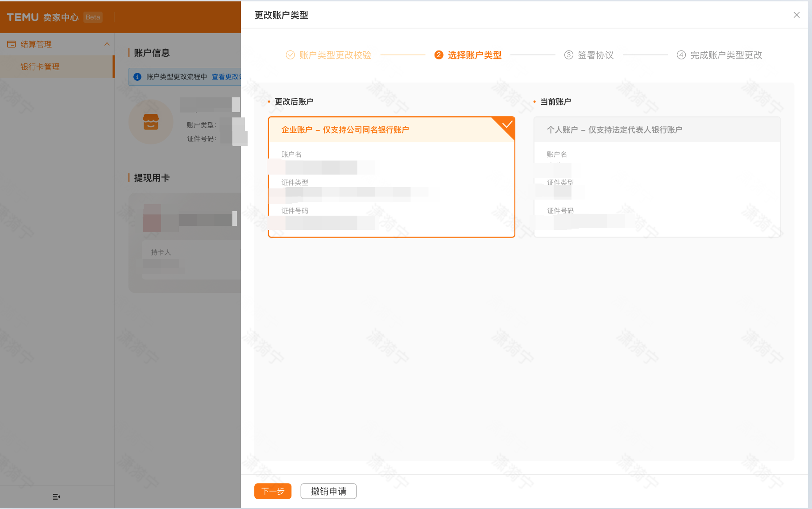Click the orange store avatar icon
The height and width of the screenshot is (509, 812).
(151, 121)
